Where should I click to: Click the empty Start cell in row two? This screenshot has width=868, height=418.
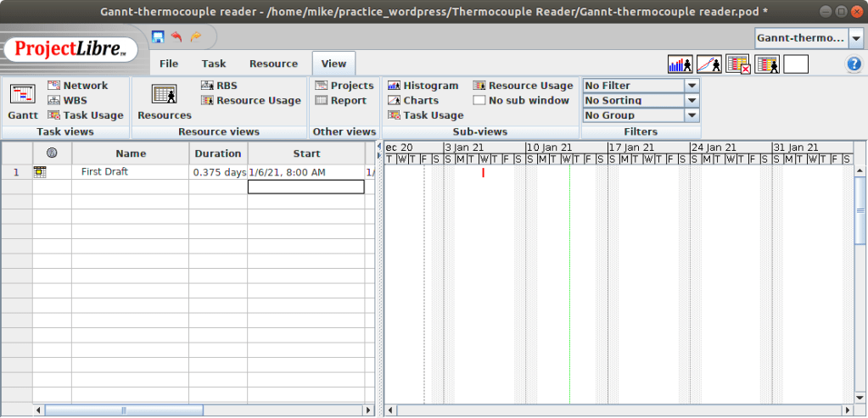(x=305, y=187)
